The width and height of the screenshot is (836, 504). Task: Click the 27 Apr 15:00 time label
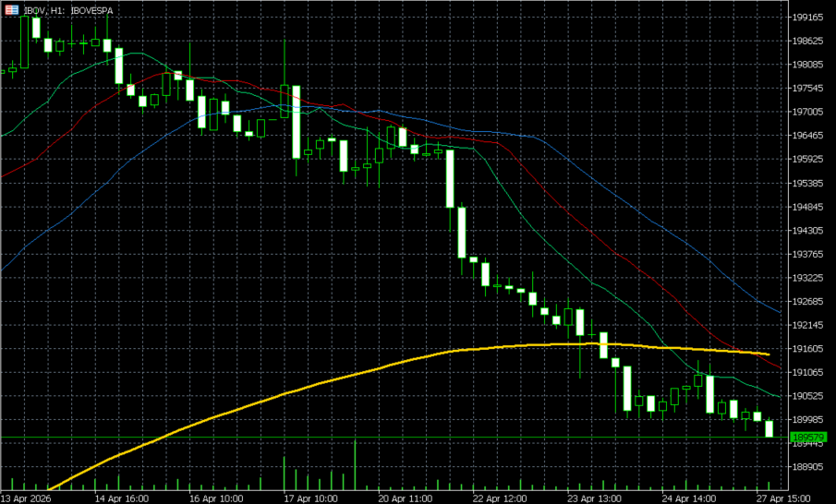point(783,498)
